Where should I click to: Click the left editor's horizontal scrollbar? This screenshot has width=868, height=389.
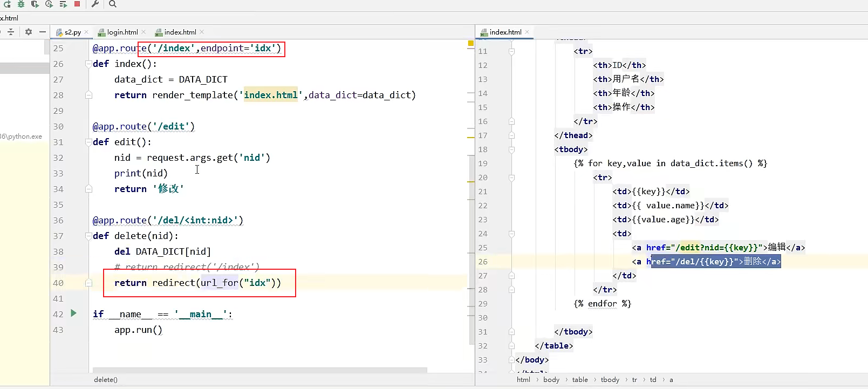tap(259, 370)
